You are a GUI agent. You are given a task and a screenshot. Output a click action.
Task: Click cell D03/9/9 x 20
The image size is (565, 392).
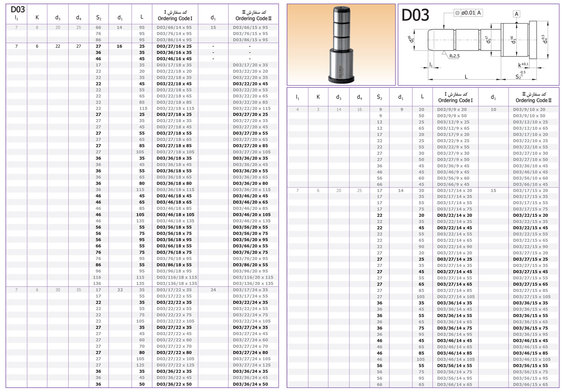[x=452, y=110]
